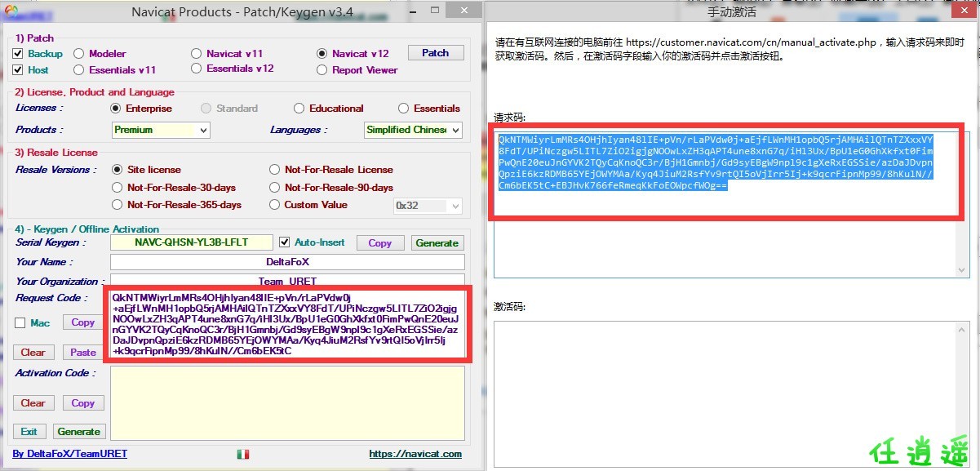Screen dimensions: 980x471
Task: Clear the Activation Code field
Action: (33, 403)
